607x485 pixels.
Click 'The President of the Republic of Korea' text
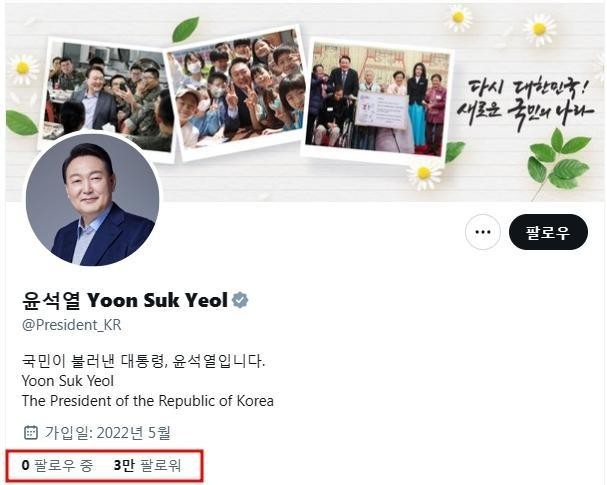[x=147, y=401]
